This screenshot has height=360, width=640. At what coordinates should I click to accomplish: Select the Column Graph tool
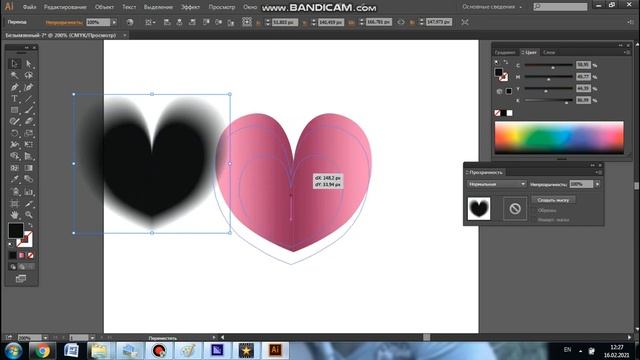29,191
